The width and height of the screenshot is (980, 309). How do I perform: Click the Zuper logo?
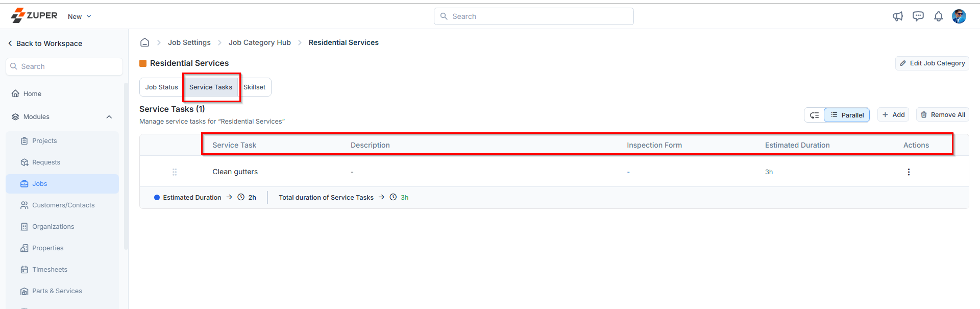click(x=34, y=16)
